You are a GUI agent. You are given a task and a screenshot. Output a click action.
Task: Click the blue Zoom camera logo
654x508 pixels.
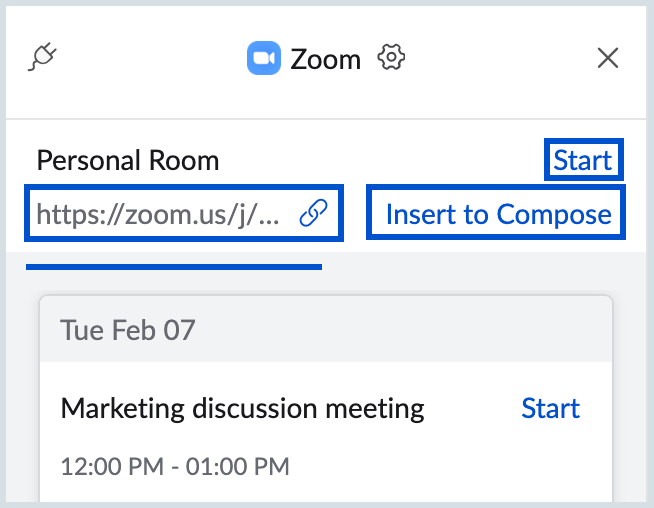[x=263, y=58]
